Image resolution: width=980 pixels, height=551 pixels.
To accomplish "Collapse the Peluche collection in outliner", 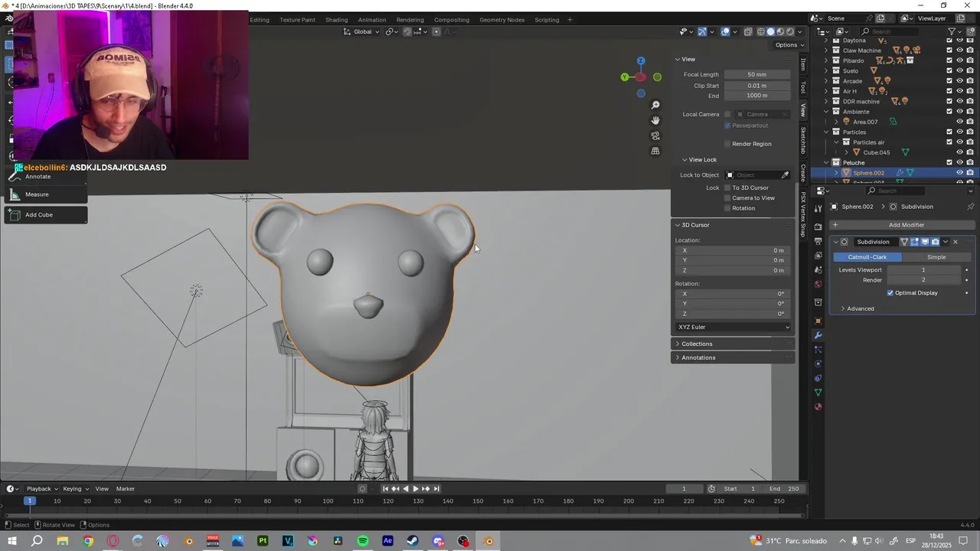I will click(826, 163).
